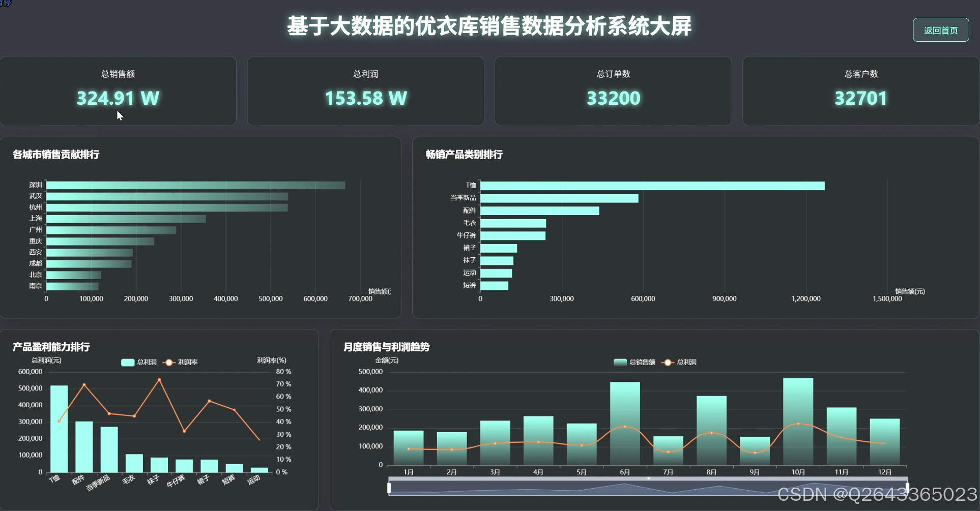Click the 11月 sales bar in monthly chart
Viewport: 980px width, 511px height.
pos(841,436)
